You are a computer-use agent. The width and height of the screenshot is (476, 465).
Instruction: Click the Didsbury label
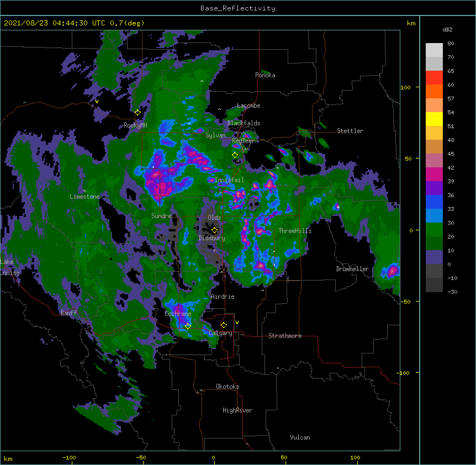[x=212, y=238]
